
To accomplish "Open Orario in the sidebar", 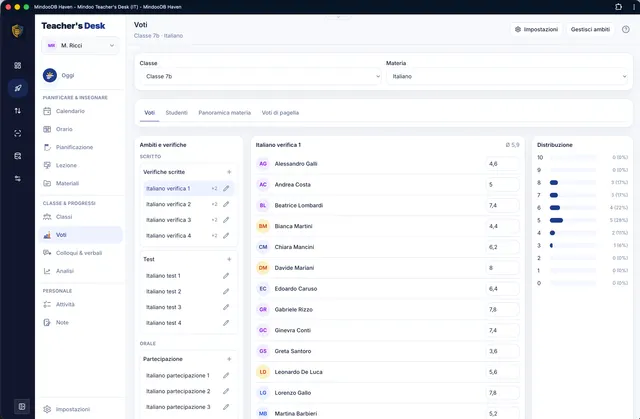I will 81,129.
